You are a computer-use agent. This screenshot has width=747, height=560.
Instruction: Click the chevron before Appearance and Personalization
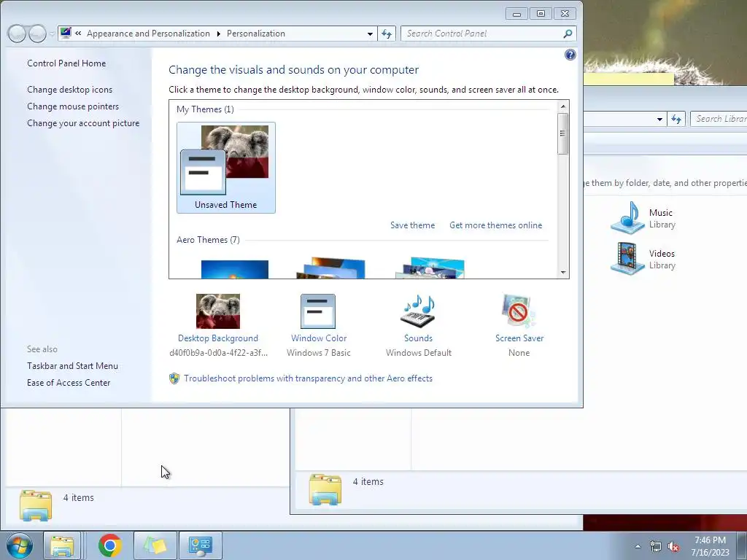(78, 34)
